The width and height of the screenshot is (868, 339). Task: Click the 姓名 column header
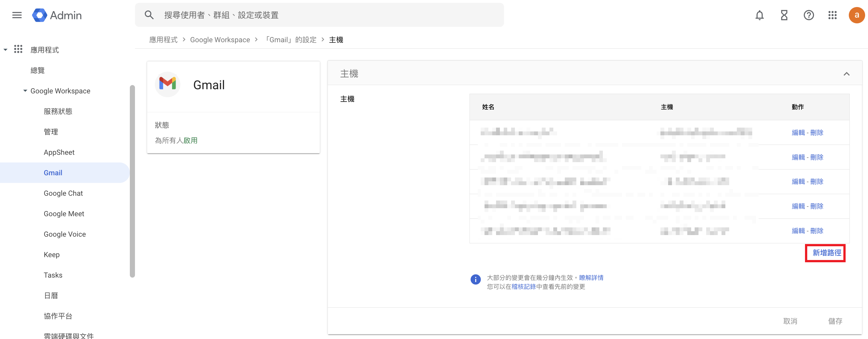pos(488,107)
